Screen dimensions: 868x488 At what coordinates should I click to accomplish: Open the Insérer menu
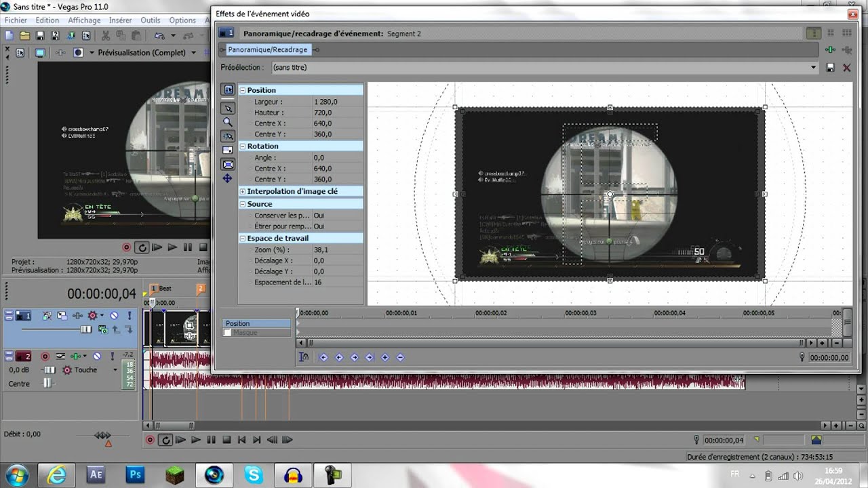click(x=121, y=20)
